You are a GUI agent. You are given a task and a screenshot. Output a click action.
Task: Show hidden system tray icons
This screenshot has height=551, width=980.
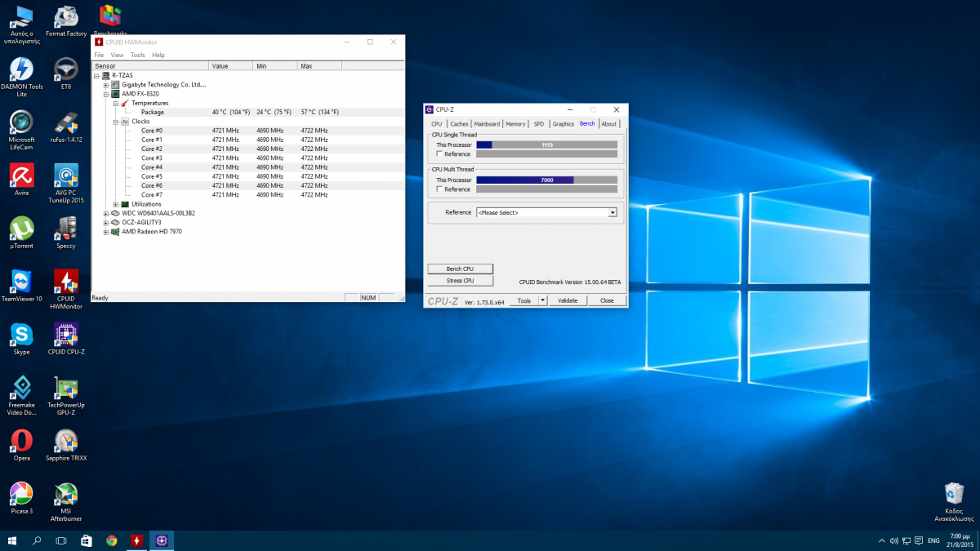[x=881, y=540]
